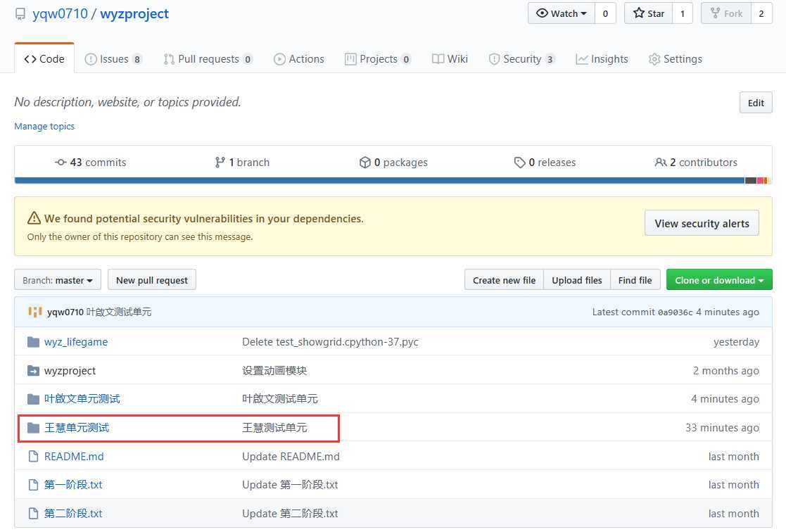Viewport: 786px width, 532px height.
Task: Open the latest commit message 叶啟文测试单元
Action: [x=119, y=312]
